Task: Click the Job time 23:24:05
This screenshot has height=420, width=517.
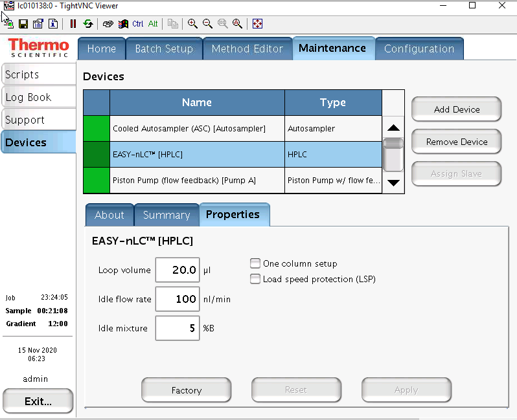Action: 54,297
